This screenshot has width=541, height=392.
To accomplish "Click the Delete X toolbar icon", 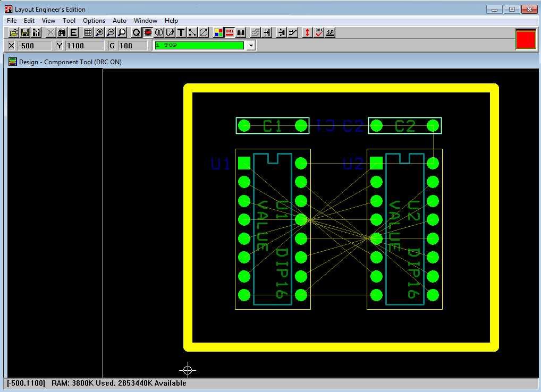I will (50, 33).
